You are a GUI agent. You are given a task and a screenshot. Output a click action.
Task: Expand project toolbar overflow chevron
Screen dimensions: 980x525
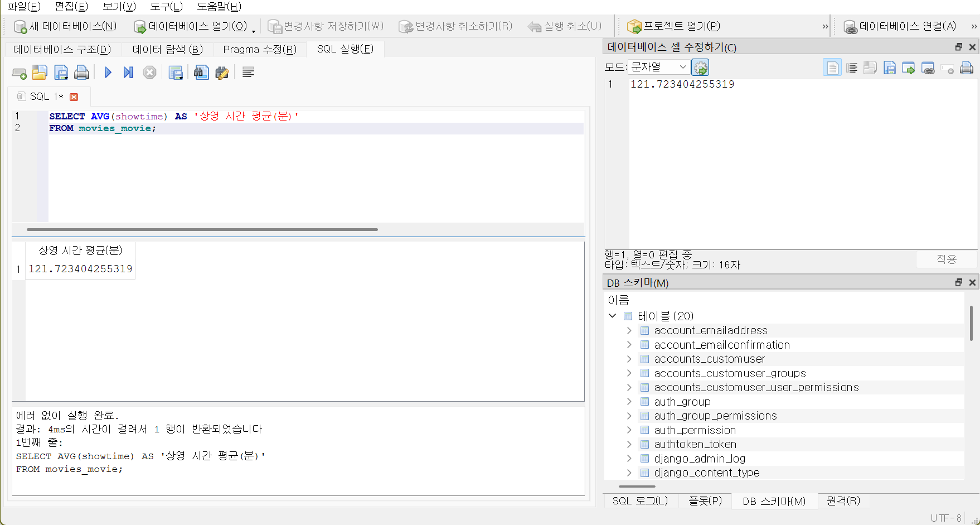coord(825,26)
